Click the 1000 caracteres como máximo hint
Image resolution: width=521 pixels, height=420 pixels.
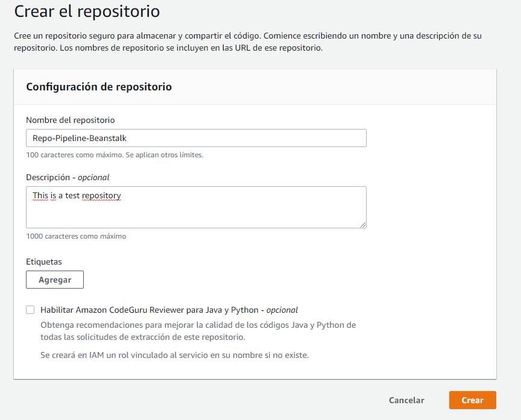[76, 236]
